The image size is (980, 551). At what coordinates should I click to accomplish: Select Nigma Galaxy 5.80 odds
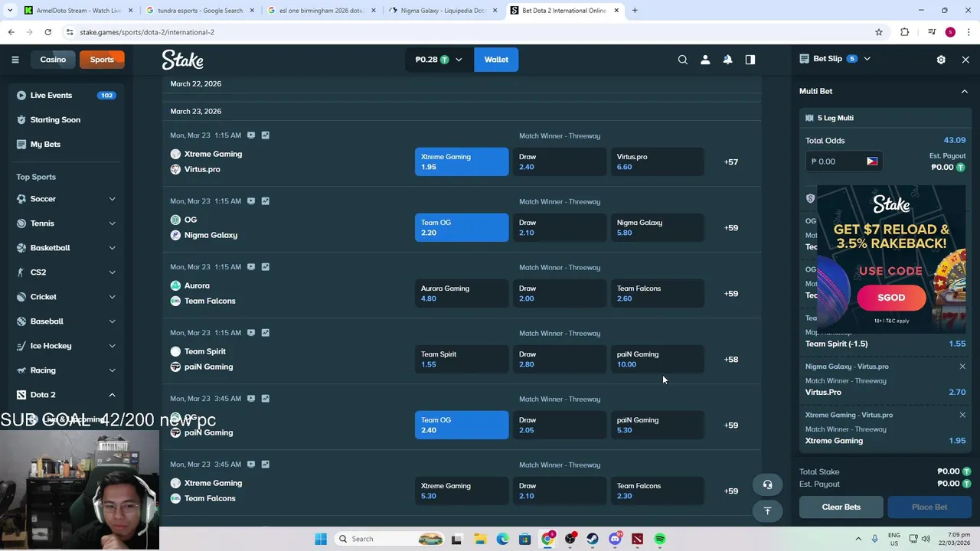(x=658, y=227)
